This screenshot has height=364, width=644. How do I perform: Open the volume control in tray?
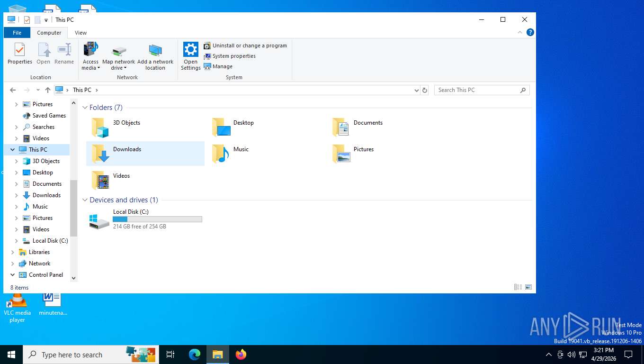[x=572, y=355]
